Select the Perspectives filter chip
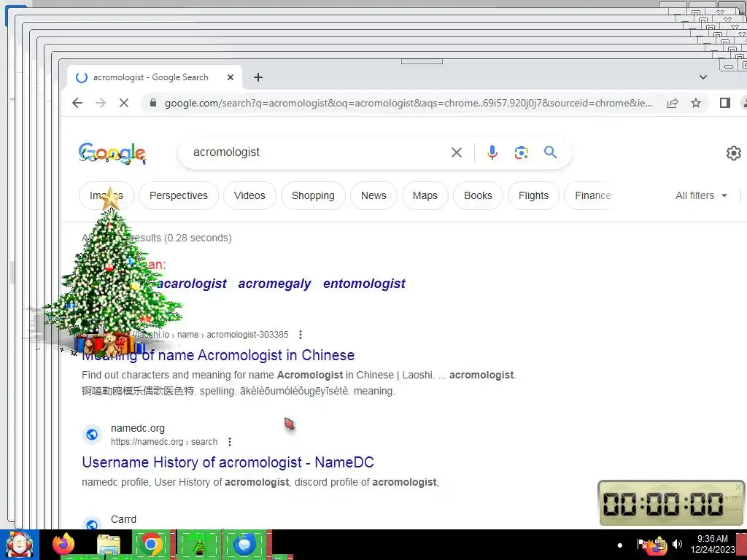 (x=179, y=195)
